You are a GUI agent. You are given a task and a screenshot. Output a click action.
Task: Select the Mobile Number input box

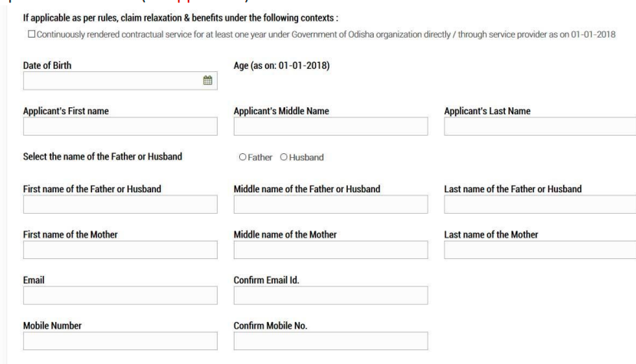click(x=120, y=341)
